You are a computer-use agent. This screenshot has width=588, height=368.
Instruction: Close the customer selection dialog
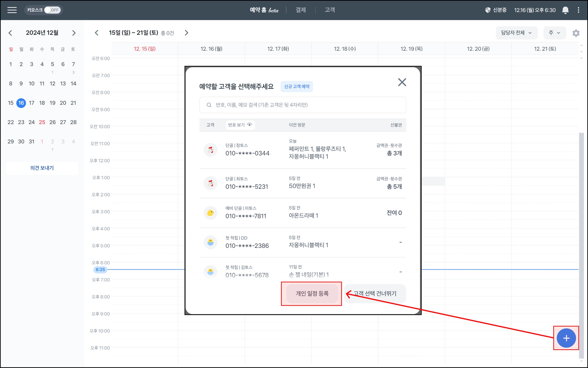[x=402, y=83]
